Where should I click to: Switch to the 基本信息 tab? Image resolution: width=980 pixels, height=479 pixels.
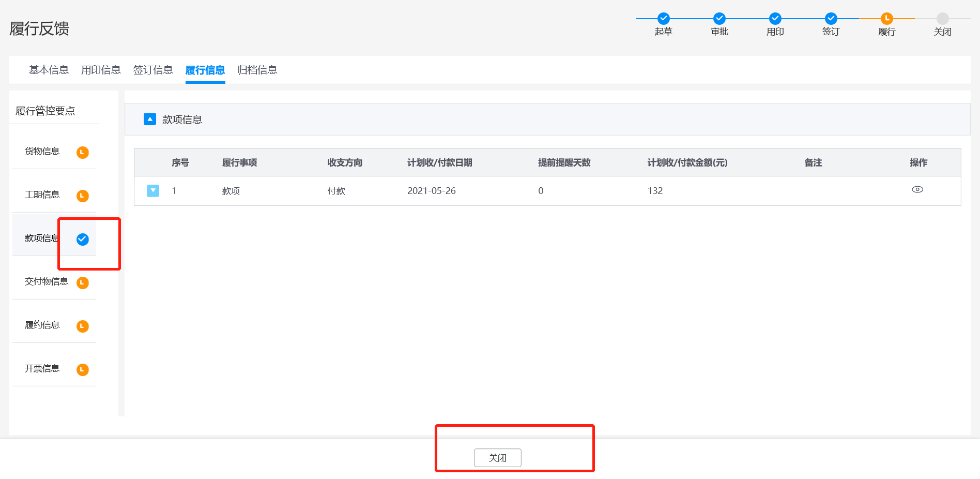[x=49, y=70]
